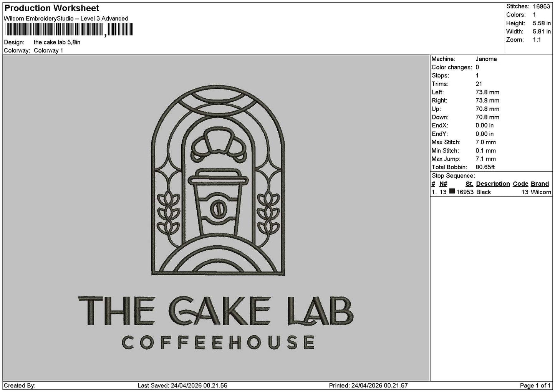Screen dimensions: 555x392
Task: Click the Height value 5.58 in
Action: pos(542,23)
